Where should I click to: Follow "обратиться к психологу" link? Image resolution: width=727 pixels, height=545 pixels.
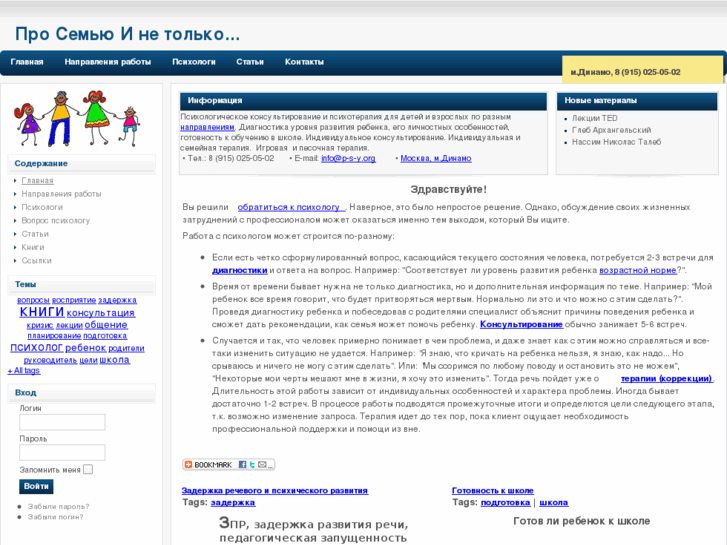[x=291, y=207]
